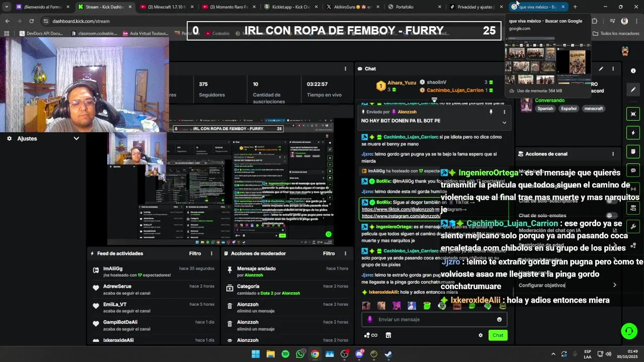Open Acciones de canal three-dot menu
The image size is (644, 362).
[x=613, y=154]
